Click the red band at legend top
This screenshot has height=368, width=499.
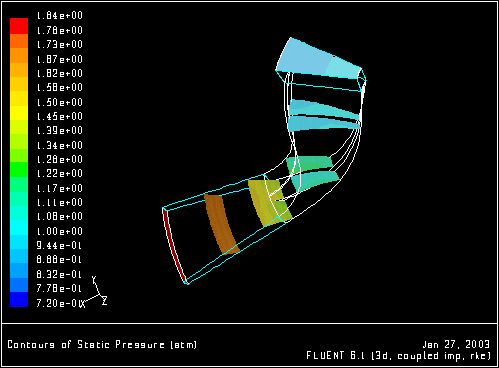click(19, 26)
